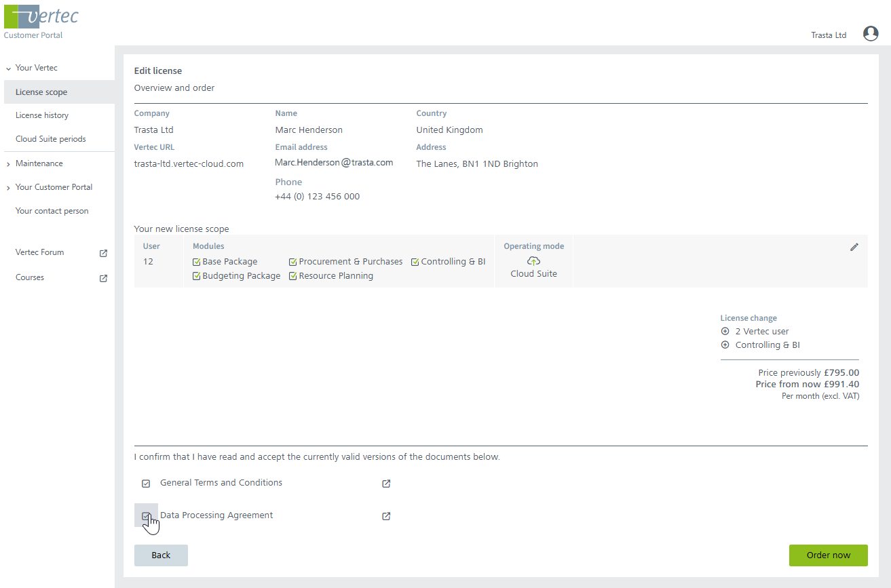The height and width of the screenshot is (588, 891).
Task: Expand the Maintenance menu section
Action: [8, 164]
